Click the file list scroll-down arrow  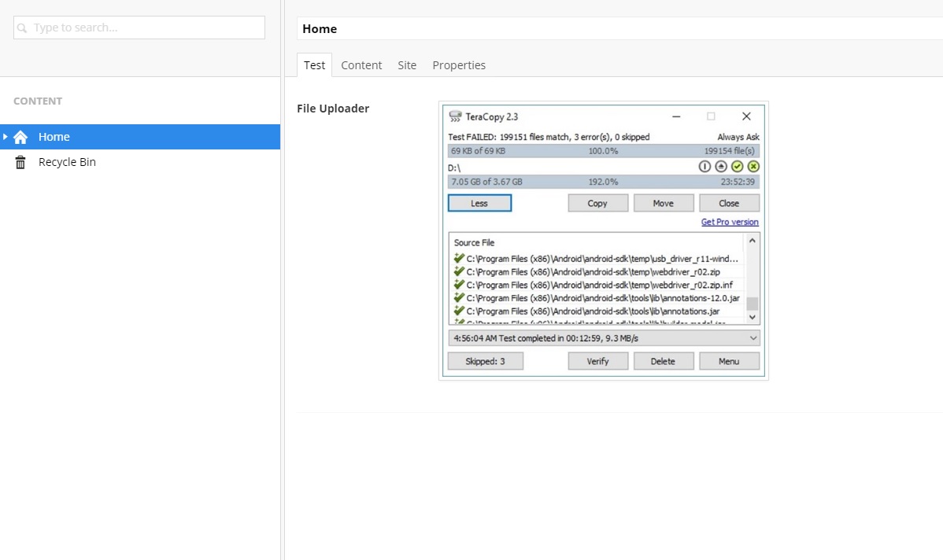pos(752,317)
